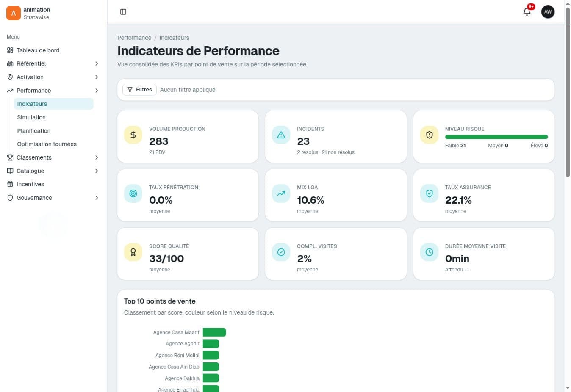Click the Taux Pénétration value 0.0%
571x392 pixels.
[161, 200]
